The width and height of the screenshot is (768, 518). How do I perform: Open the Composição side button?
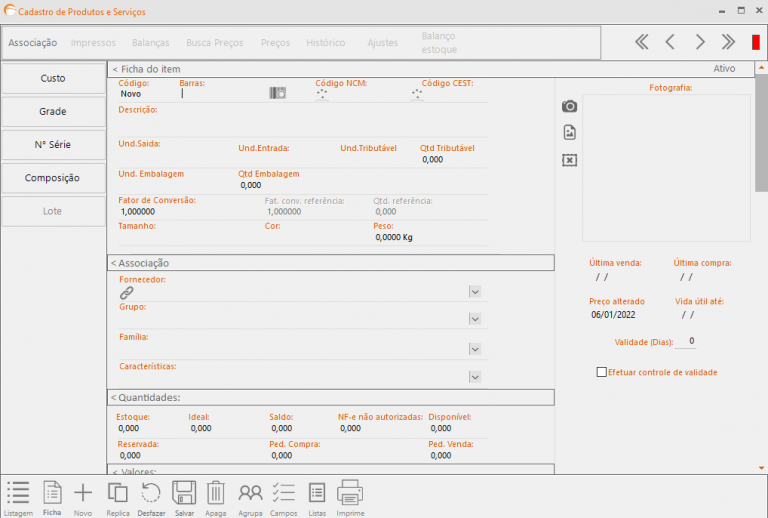tap(53, 178)
